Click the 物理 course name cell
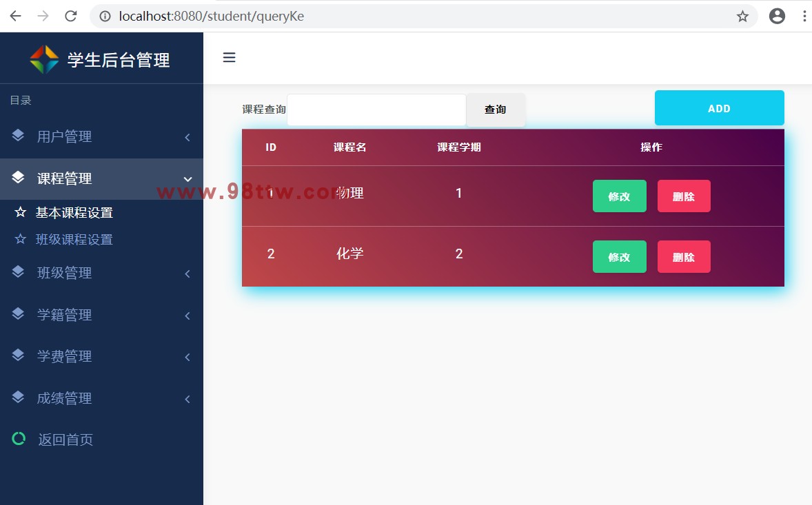This screenshot has height=505, width=812. point(350,193)
